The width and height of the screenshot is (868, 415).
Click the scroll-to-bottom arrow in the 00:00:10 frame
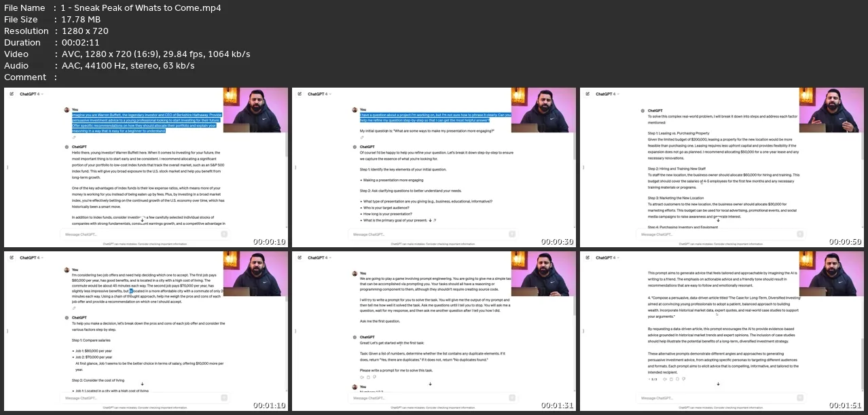tap(142, 220)
